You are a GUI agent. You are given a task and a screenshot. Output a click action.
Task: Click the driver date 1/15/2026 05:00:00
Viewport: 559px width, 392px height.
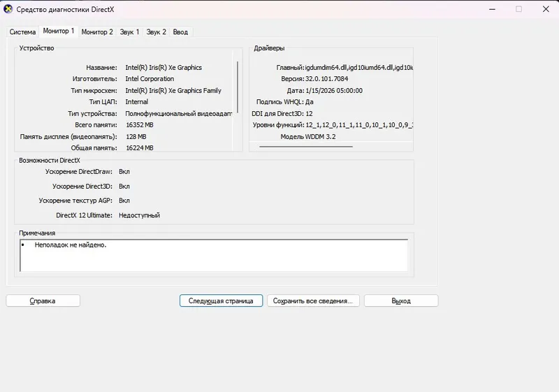tap(334, 91)
